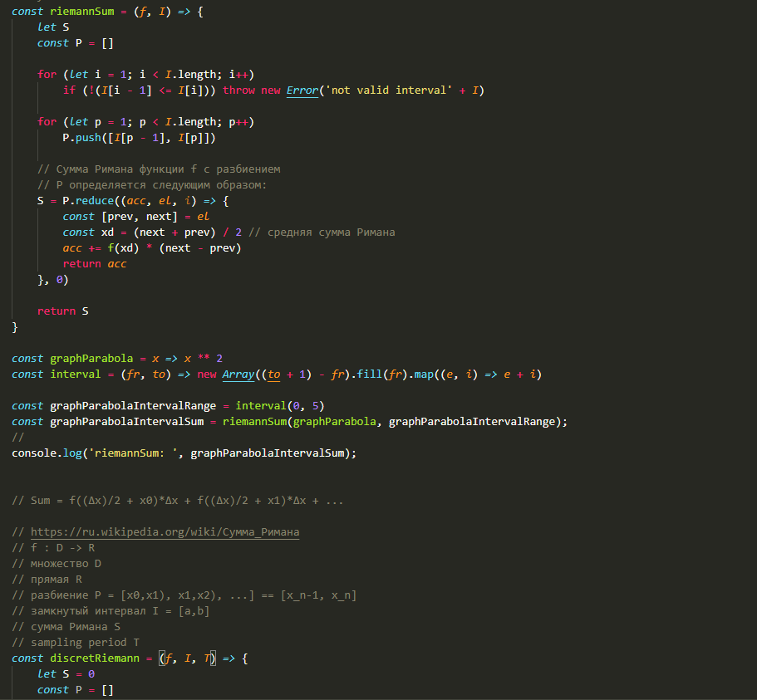Click the comment line starting '// Sum = f((Δx)/2'

tap(178, 500)
